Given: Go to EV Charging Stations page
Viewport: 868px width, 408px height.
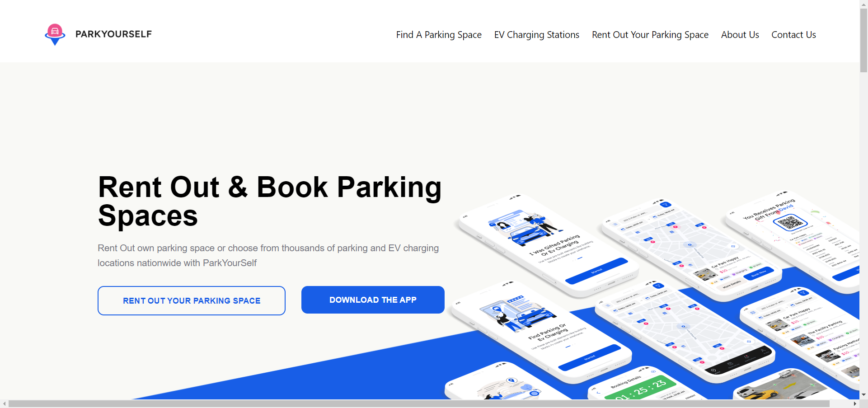Looking at the screenshot, I should coord(536,35).
